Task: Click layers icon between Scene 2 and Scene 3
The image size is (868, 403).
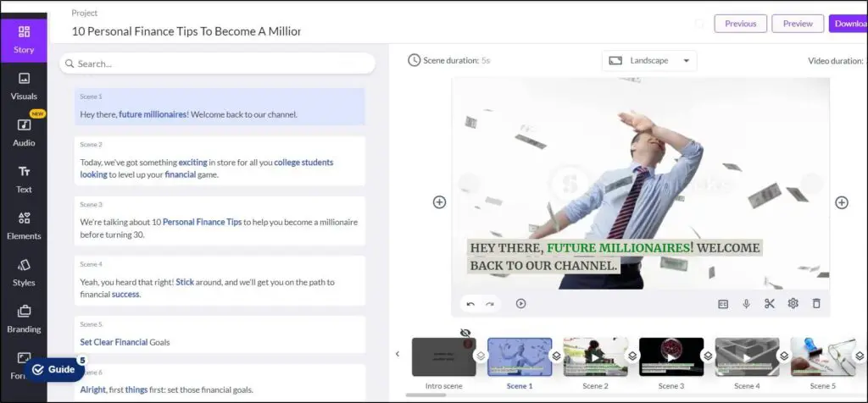Action: pyautogui.click(x=632, y=356)
